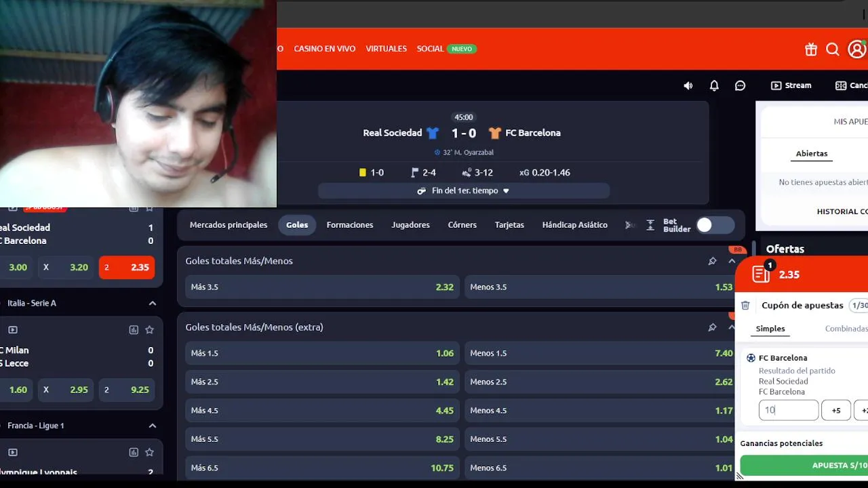This screenshot has width=868, height=488.
Task: Open the search magnifier icon
Action: tap(833, 49)
